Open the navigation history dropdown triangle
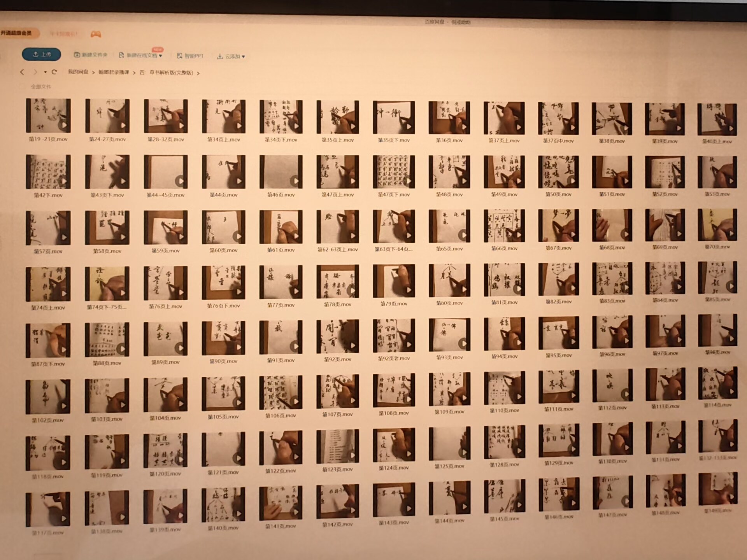747x560 pixels. (x=45, y=72)
